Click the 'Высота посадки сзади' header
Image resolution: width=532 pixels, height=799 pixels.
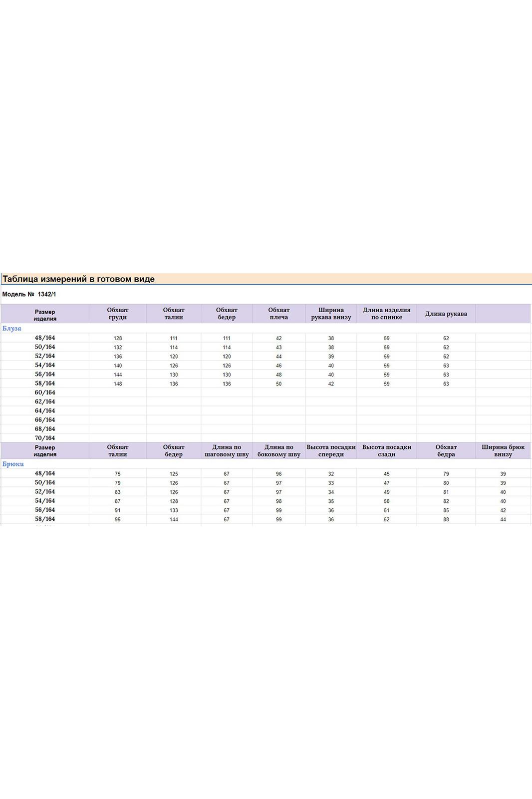click(387, 451)
